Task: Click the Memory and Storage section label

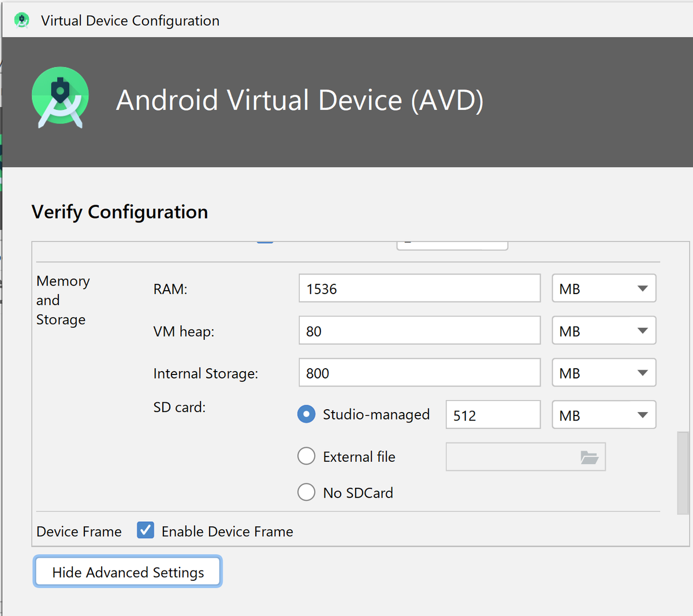Action: 62,300
